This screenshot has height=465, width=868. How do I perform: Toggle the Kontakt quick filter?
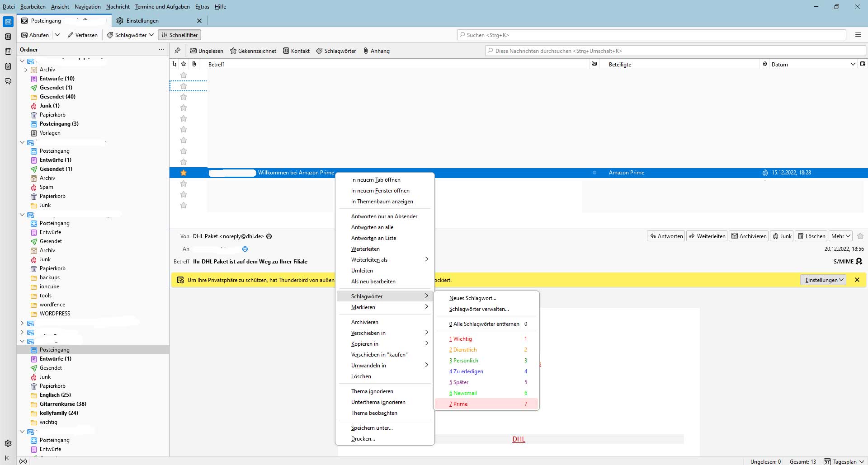click(x=297, y=51)
